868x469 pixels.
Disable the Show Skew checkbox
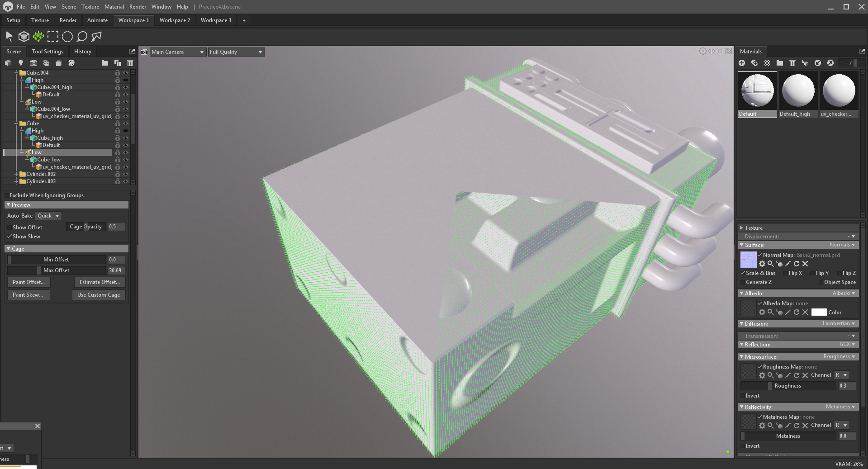coord(9,237)
